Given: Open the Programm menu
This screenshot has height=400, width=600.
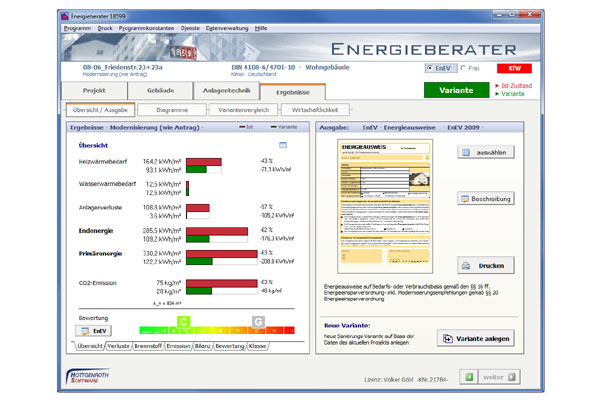Looking at the screenshot, I should pos(77,28).
